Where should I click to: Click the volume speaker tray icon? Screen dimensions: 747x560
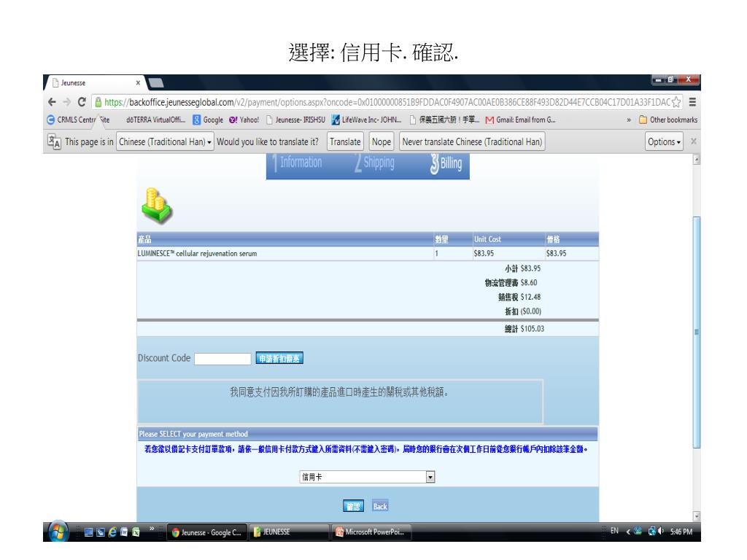coord(661,531)
